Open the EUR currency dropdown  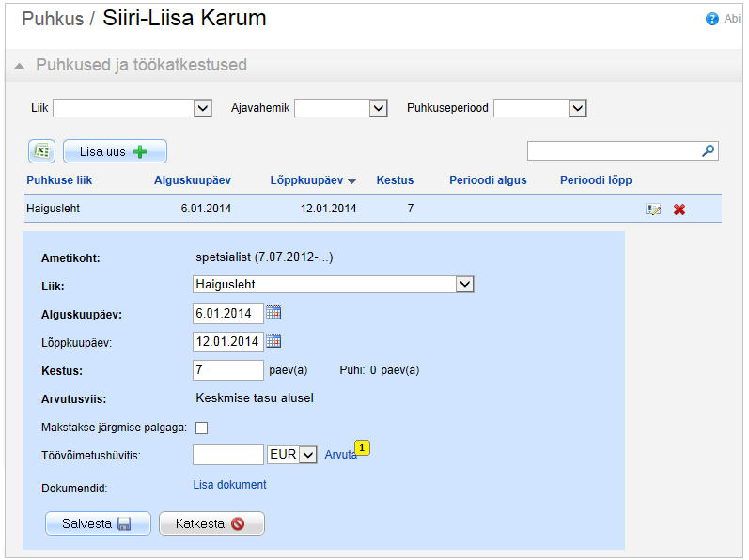pyautogui.click(x=308, y=455)
